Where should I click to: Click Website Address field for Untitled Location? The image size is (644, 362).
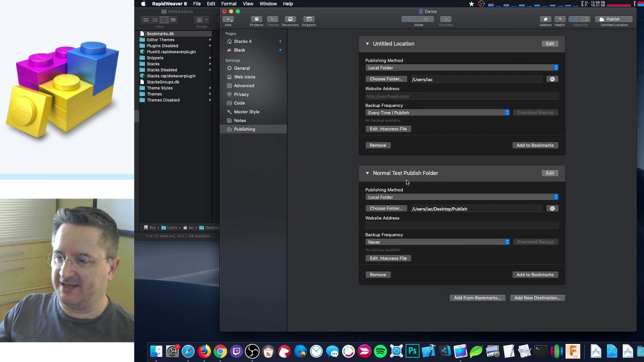[x=462, y=96]
